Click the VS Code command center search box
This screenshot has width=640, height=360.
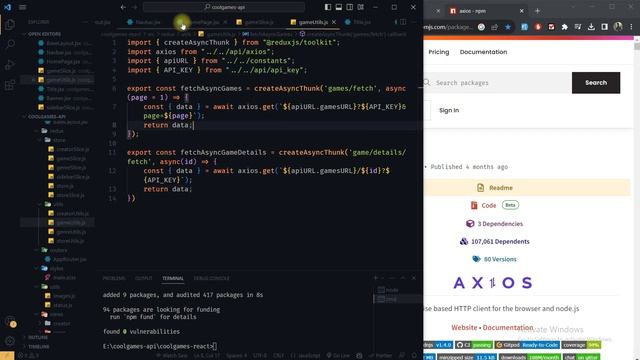tap(224, 7)
